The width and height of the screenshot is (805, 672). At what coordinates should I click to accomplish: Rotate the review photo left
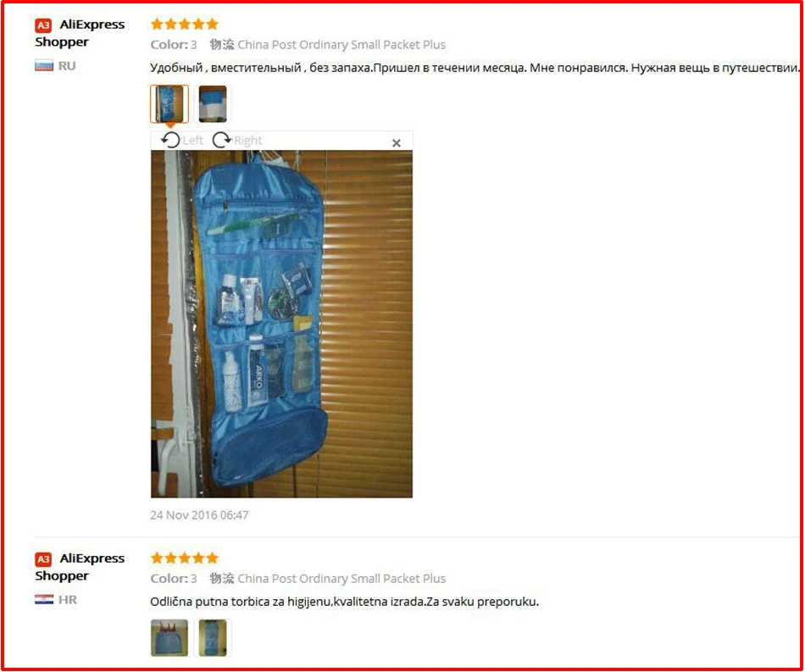pos(181,140)
